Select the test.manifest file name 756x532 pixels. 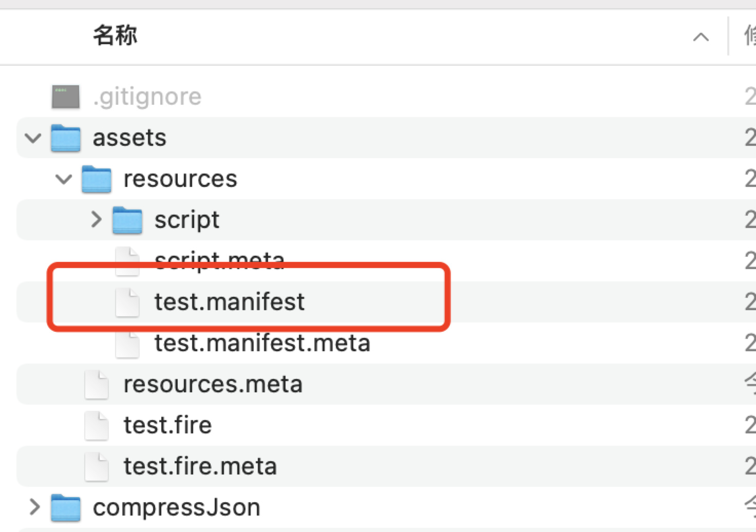click(x=229, y=302)
